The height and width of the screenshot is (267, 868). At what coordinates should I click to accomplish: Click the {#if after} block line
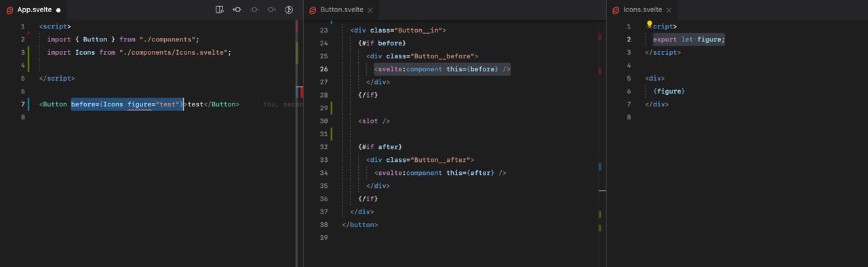pyautogui.click(x=380, y=147)
